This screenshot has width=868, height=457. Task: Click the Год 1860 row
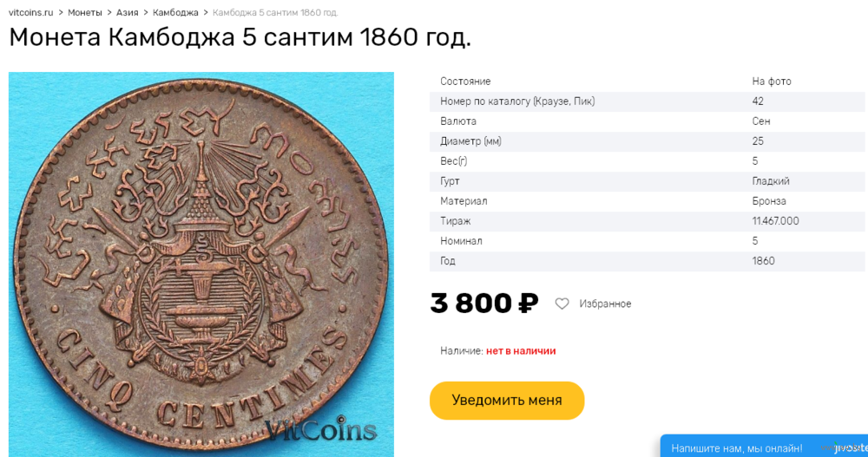pos(648,261)
